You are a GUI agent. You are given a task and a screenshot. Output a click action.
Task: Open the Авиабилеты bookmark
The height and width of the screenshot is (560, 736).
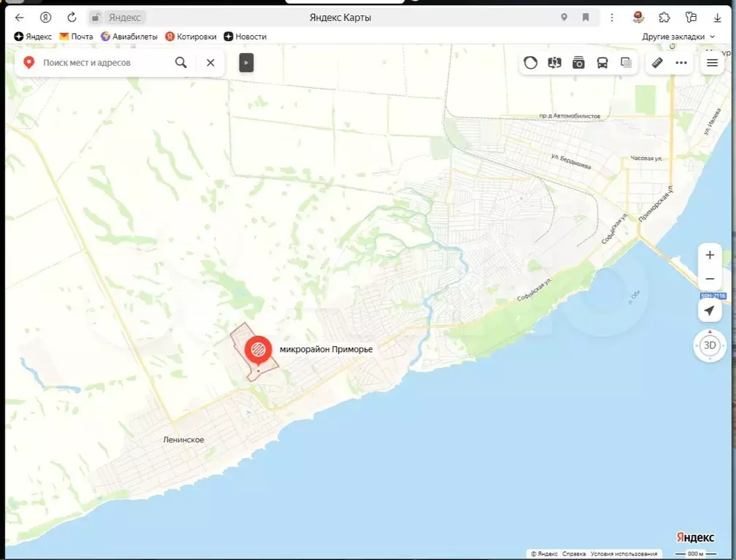[129, 37]
